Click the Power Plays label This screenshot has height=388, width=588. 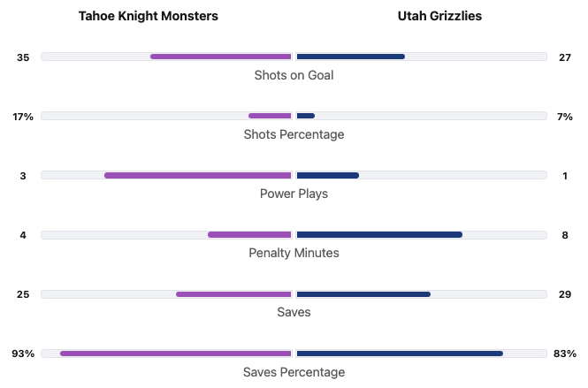pos(294,194)
